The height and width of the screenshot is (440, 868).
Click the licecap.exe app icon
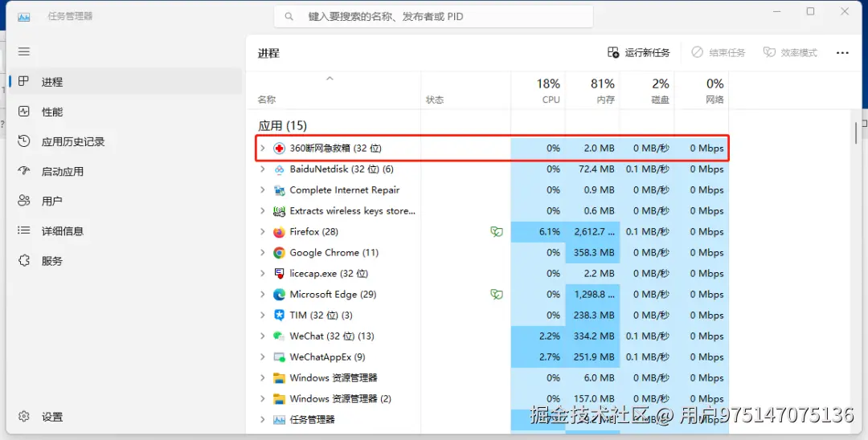[x=279, y=274]
